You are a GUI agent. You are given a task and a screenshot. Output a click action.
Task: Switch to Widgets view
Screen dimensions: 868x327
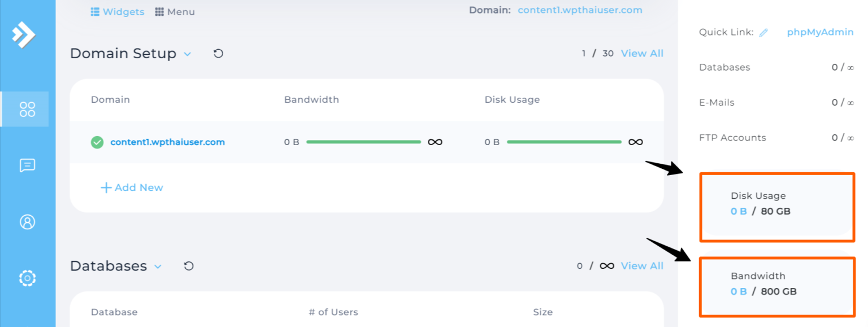(x=118, y=12)
